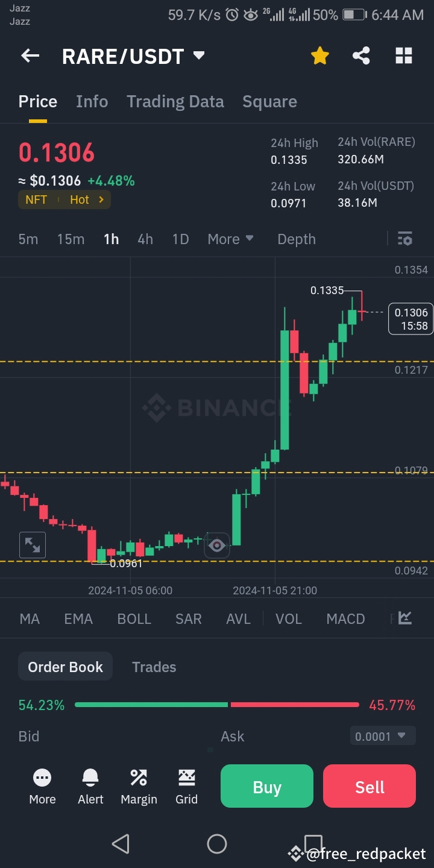Click the bid/ask ratio bar
Screen dimensions: 434x868
click(x=217, y=704)
